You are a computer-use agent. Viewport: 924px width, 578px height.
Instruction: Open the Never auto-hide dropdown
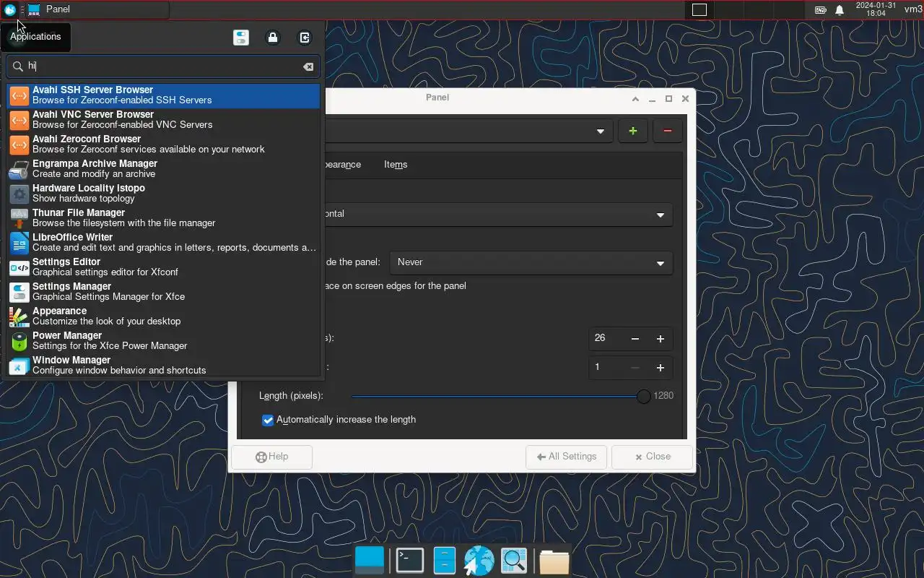[531, 262]
